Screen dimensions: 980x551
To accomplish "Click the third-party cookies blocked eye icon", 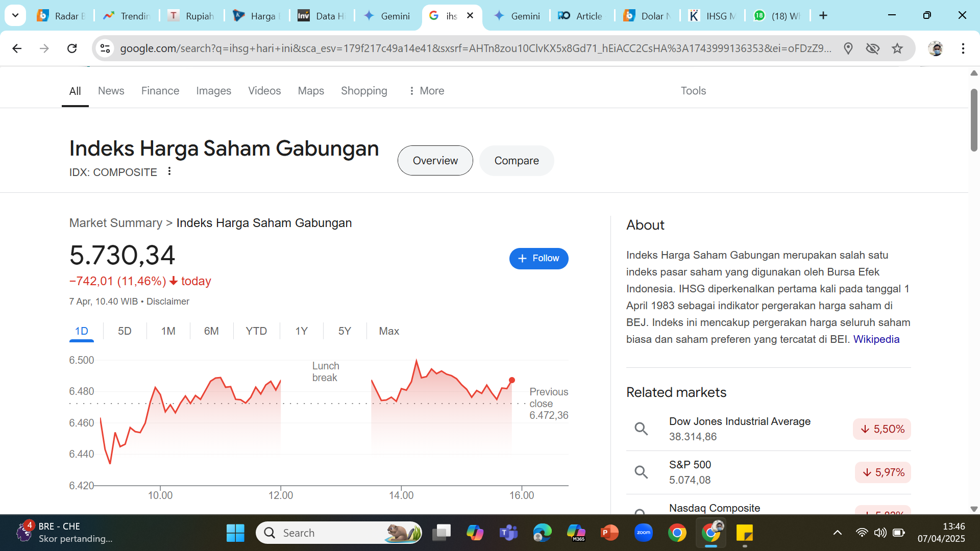I will click(x=873, y=48).
